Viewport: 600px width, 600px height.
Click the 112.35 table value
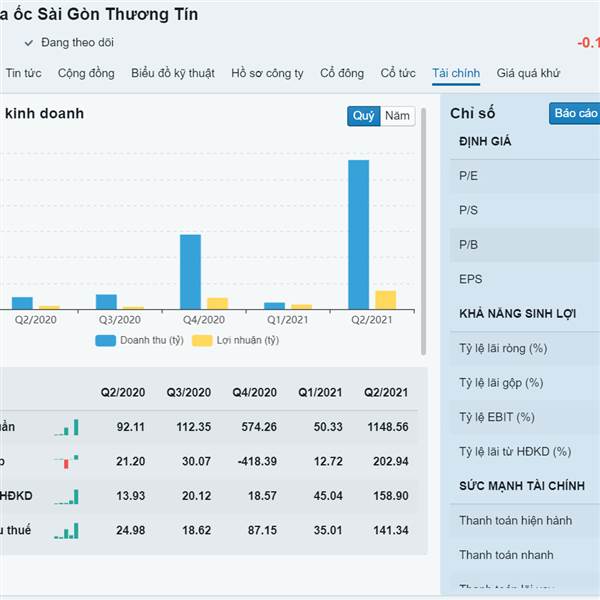point(194,427)
